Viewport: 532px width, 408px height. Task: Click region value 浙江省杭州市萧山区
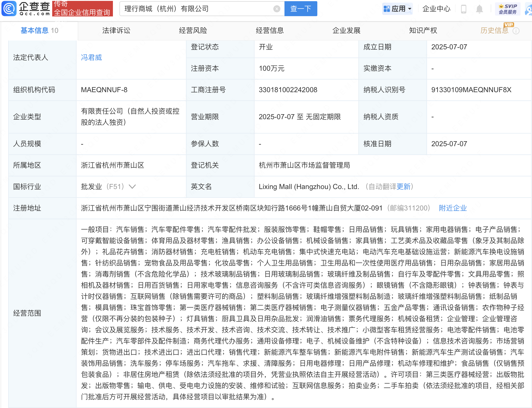coord(113,165)
